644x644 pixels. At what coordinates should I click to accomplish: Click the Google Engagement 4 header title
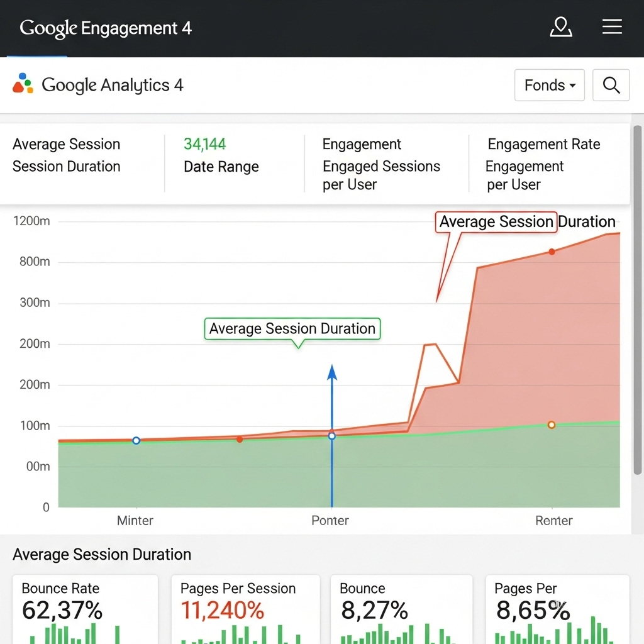[106, 28]
